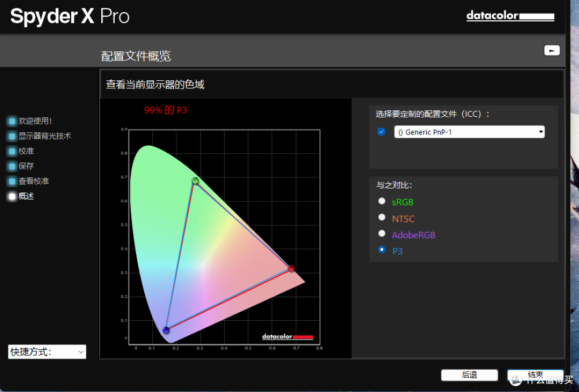Click the 选择要定制的配置文件（ICC） label

(433, 114)
